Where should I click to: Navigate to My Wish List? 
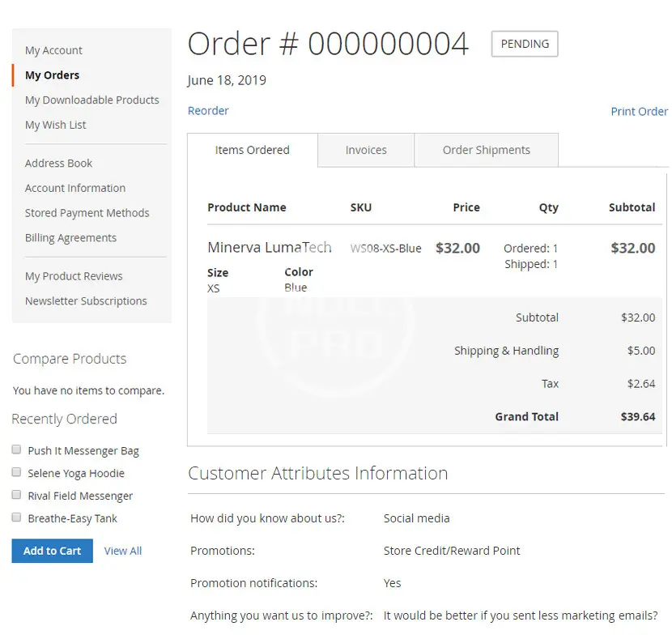tap(55, 125)
